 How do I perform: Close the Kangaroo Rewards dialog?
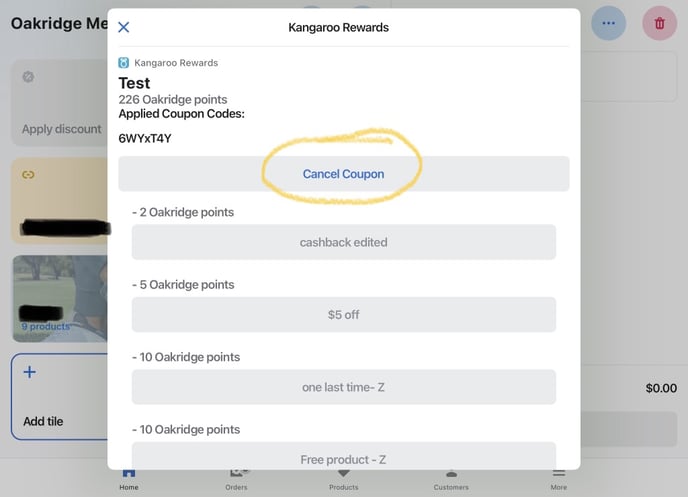pyautogui.click(x=124, y=27)
